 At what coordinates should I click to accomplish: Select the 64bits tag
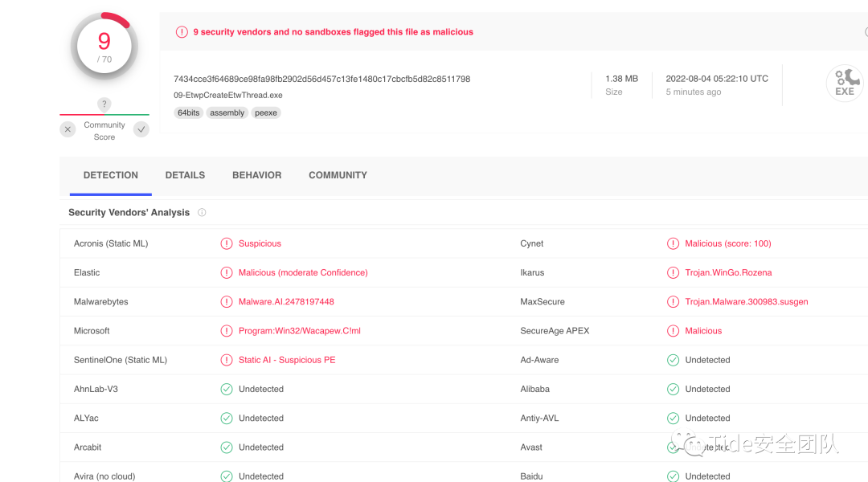[188, 113]
